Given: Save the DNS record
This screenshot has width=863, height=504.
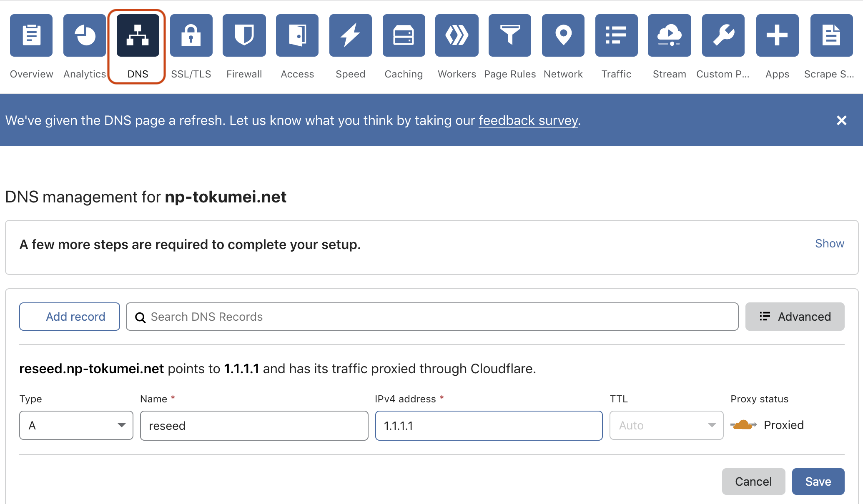Looking at the screenshot, I should (818, 482).
